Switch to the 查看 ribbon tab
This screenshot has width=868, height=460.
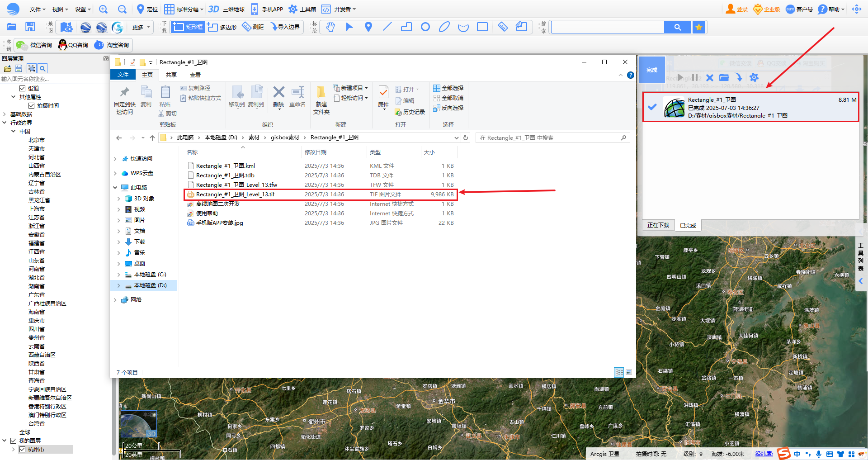195,75
